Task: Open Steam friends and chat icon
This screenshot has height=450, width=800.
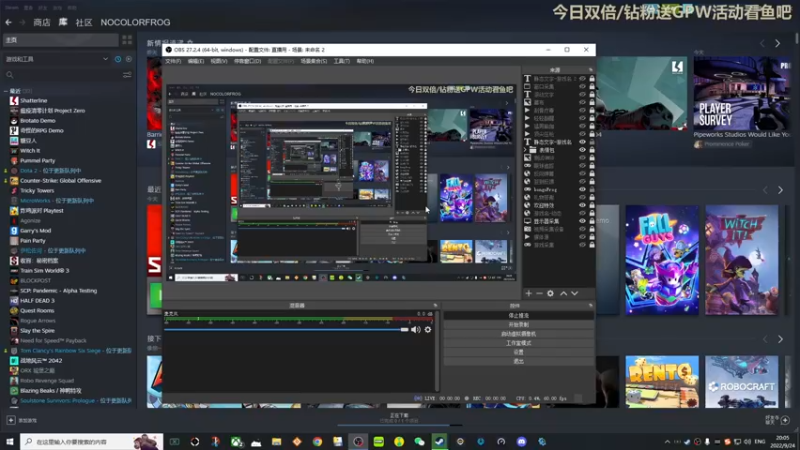Action: point(785,420)
